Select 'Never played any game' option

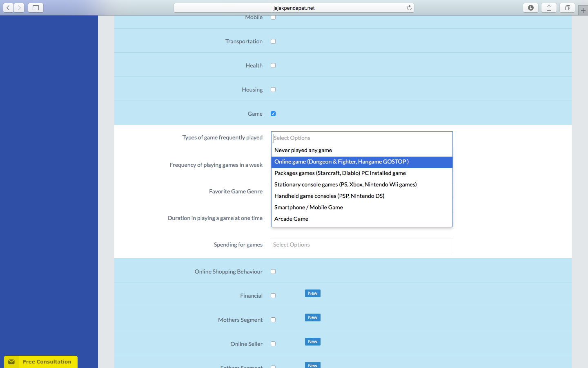362,150
